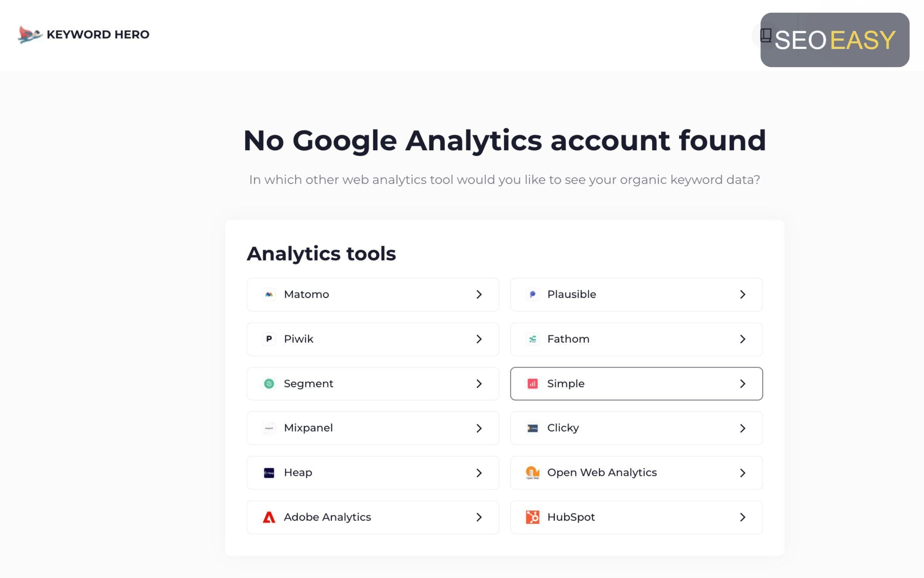The height and width of the screenshot is (578, 924).
Task: Click the chevron arrow beside Plausible
Action: 743,294
